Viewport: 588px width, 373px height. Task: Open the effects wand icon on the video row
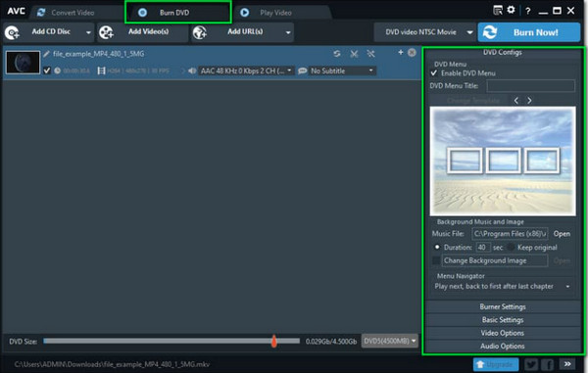[370, 54]
